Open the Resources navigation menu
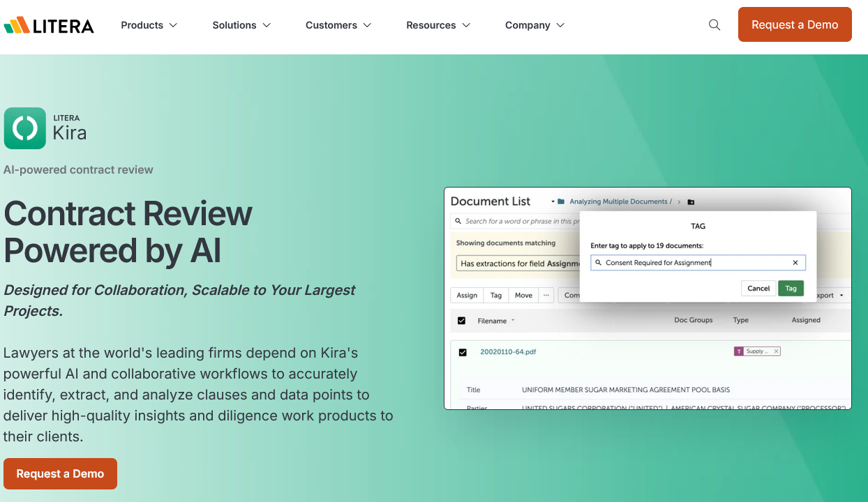The image size is (868, 502). point(437,25)
